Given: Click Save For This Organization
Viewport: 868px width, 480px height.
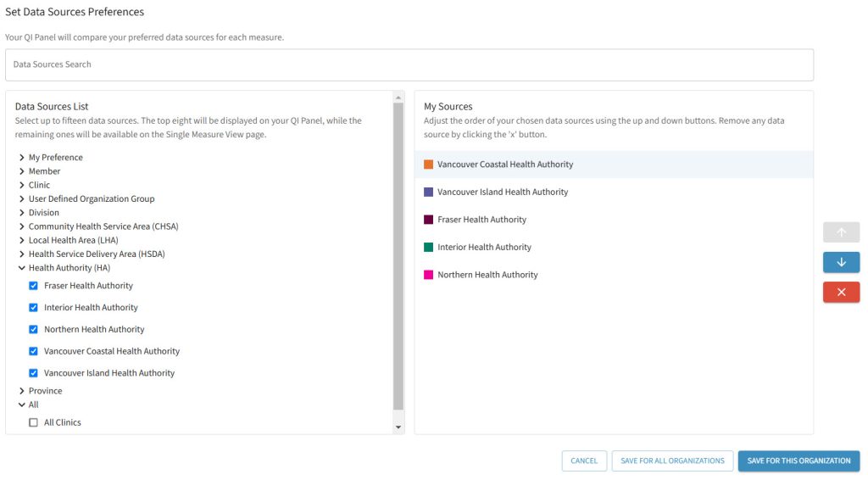Looking at the screenshot, I should click(x=798, y=460).
